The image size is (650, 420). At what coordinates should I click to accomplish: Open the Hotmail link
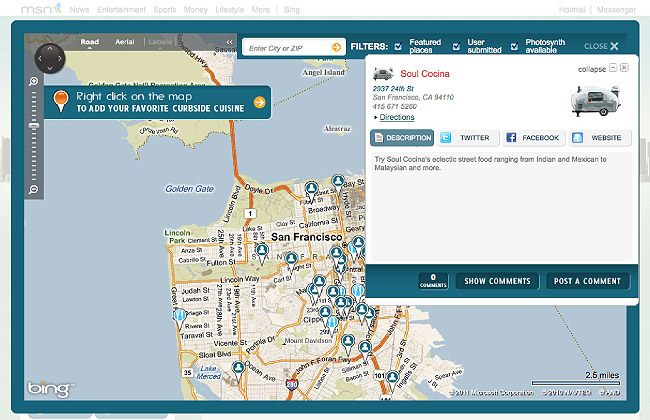click(572, 10)
